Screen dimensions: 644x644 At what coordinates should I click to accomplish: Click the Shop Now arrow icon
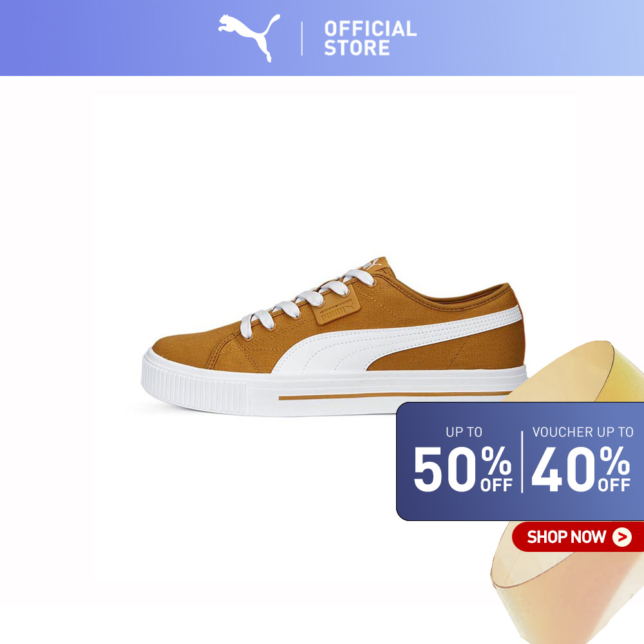[622, 537]
